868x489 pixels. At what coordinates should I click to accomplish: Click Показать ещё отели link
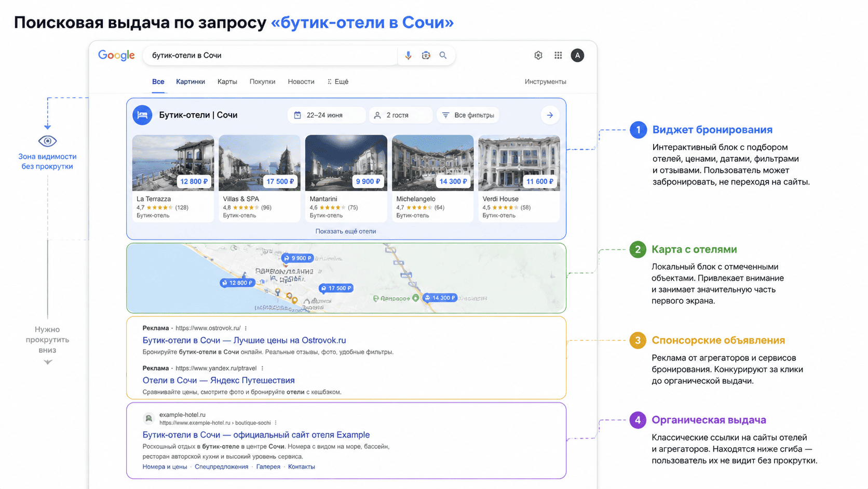point(346,231)
